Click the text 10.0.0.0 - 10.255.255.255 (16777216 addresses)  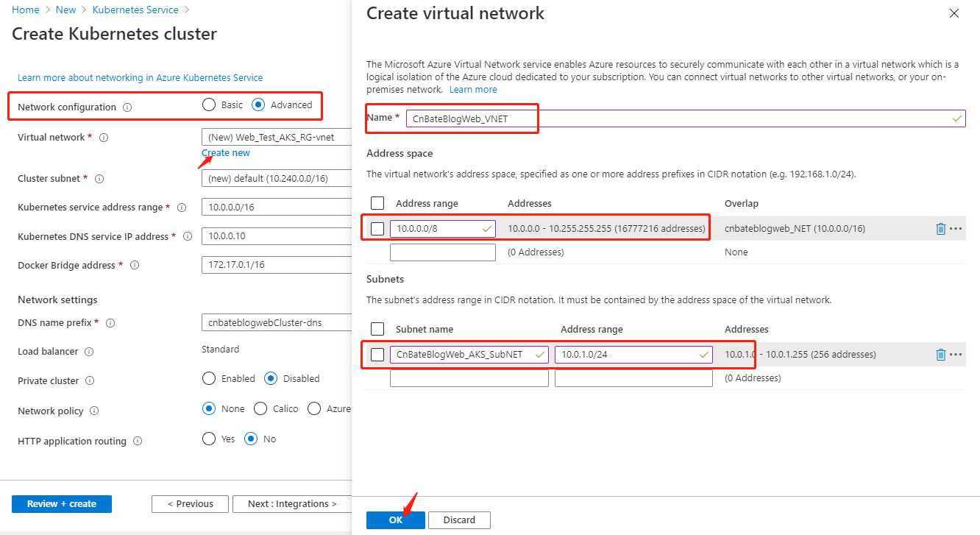[x=606, y=229]
